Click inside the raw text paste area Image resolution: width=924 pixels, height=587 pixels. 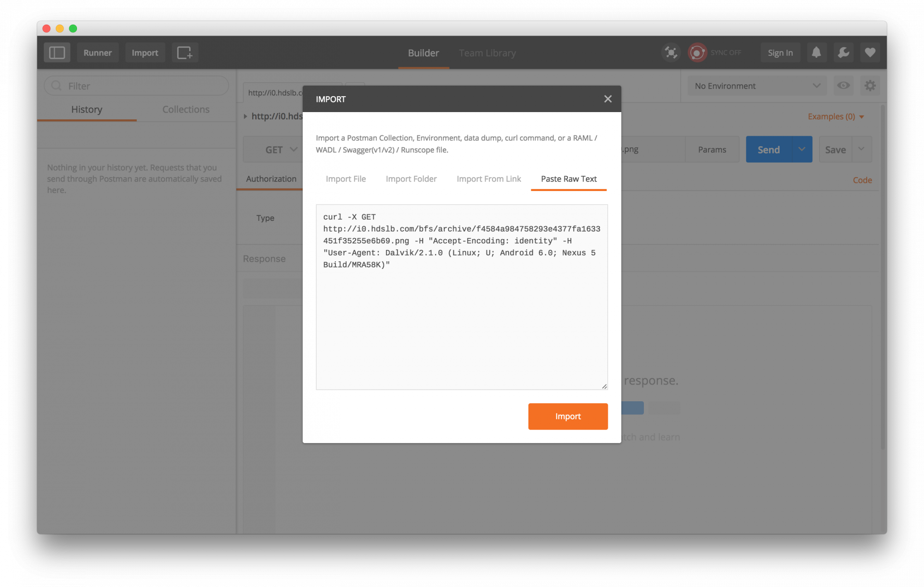click(462, 297)
